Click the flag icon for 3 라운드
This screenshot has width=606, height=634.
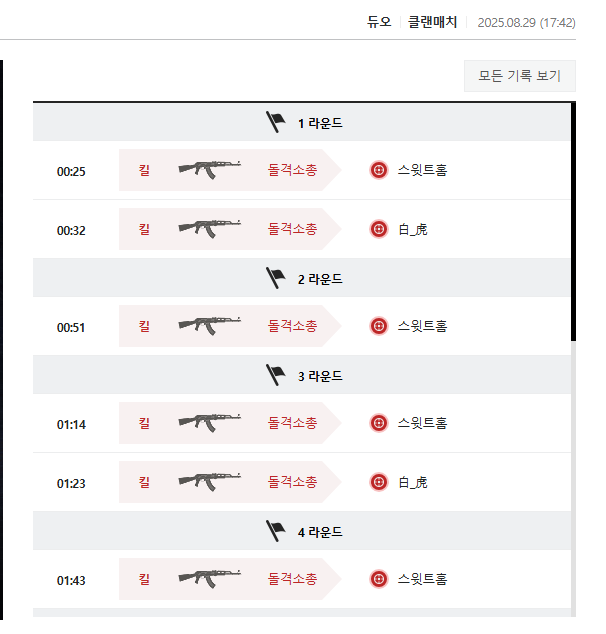pyautogui.click(x=275, y=375)
